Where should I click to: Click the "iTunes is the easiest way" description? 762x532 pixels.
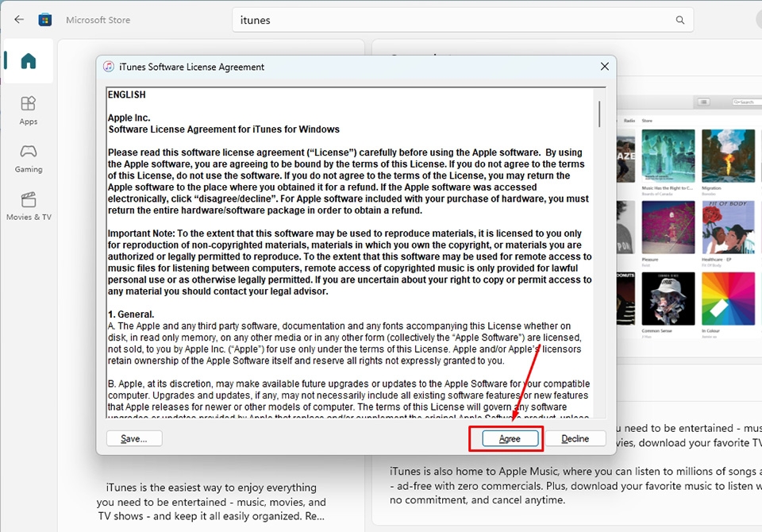tap(211, 501)
